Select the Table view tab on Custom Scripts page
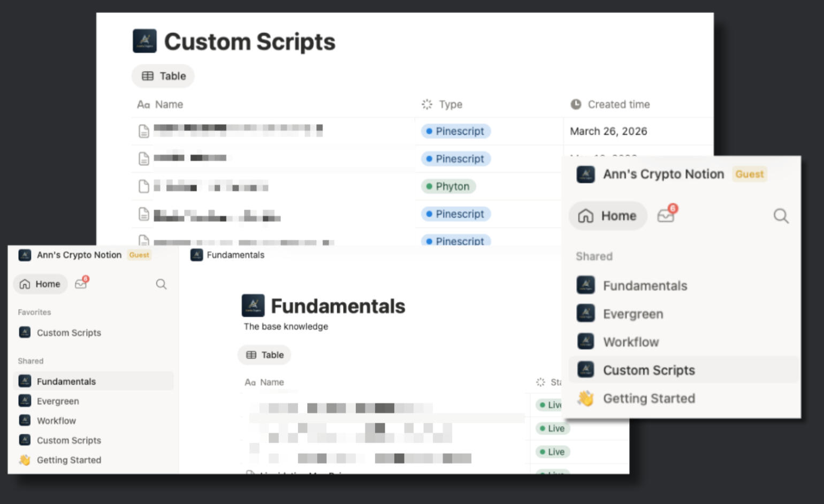Image resolution: width=824 pixels, height=504 pixels. (163, 76)
